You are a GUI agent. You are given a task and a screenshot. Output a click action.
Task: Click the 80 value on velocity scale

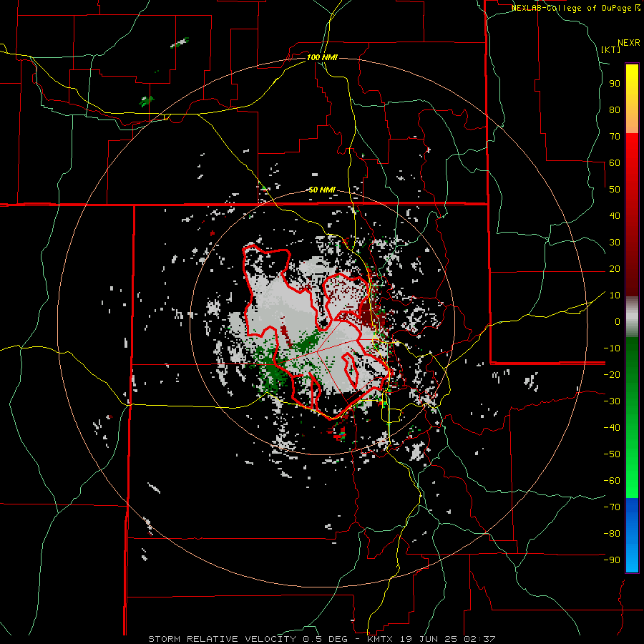coord(615,109)
